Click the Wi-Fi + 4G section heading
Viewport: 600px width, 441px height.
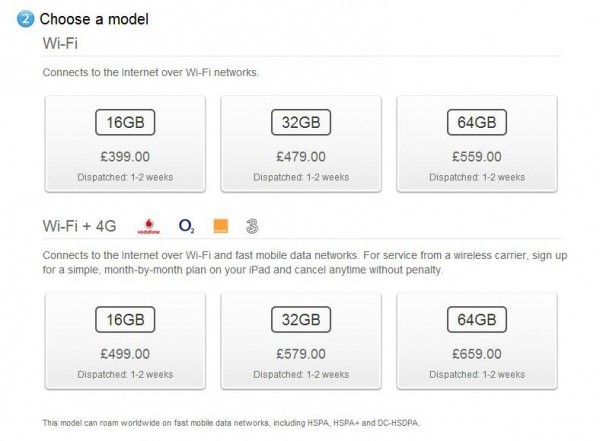(80, 226)
